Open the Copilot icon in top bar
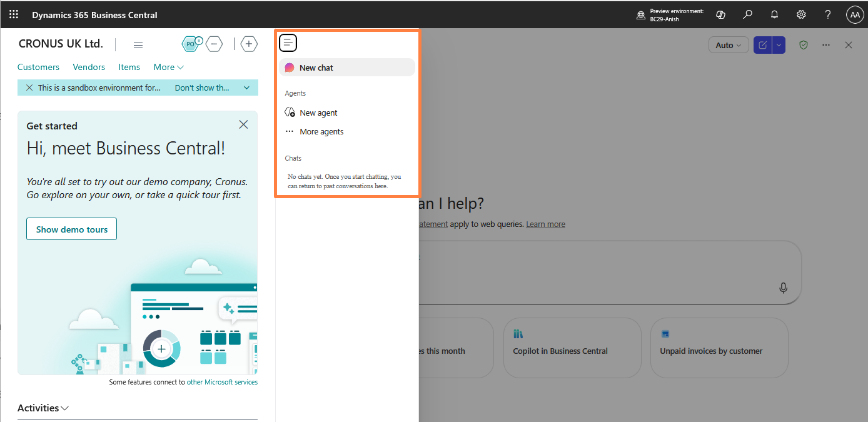The height and width of the screenshot is (422, 868). (720, 14)
